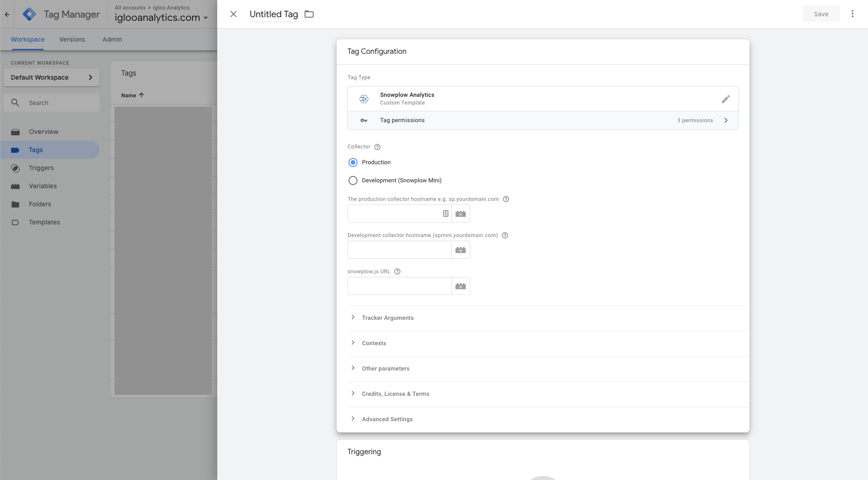Edit tag type with the pencil icon
The width and height of the screenshot is (868, 480).
click(x=726, y=99)
